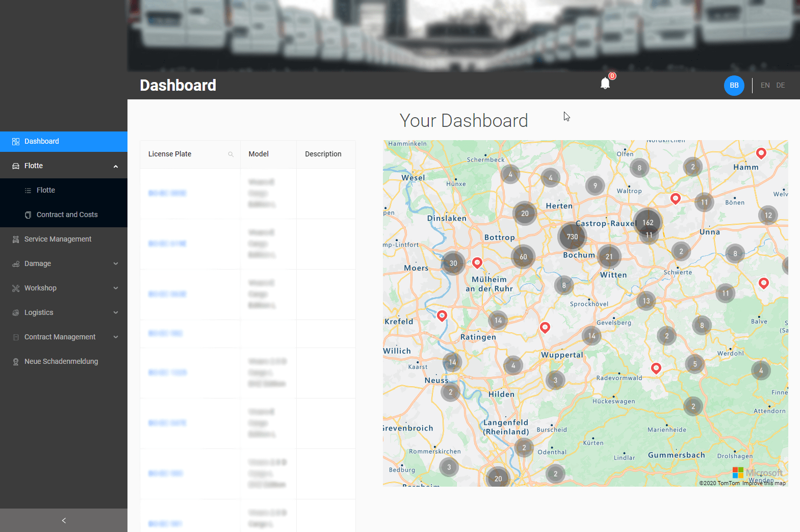The image size is (800, 532).
Task: Click the 12 cluster near Welver
Action: 768,215
